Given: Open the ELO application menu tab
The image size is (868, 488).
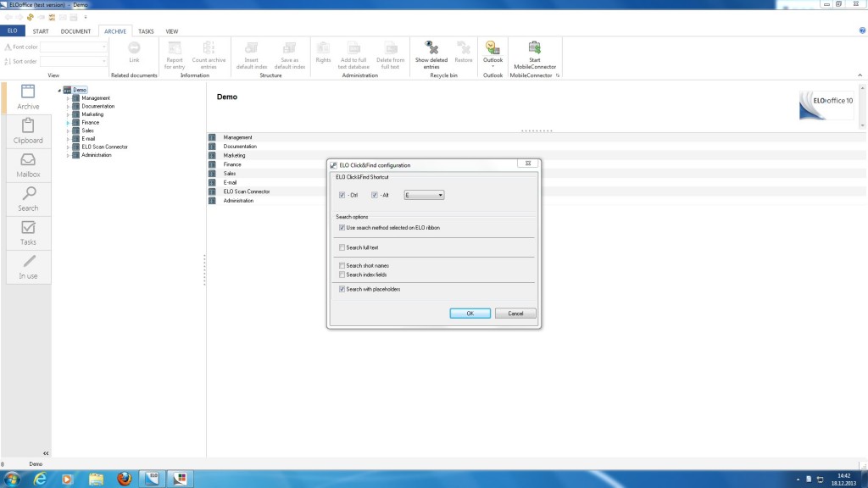Looking at the screenshot, I should click(12, 31).
